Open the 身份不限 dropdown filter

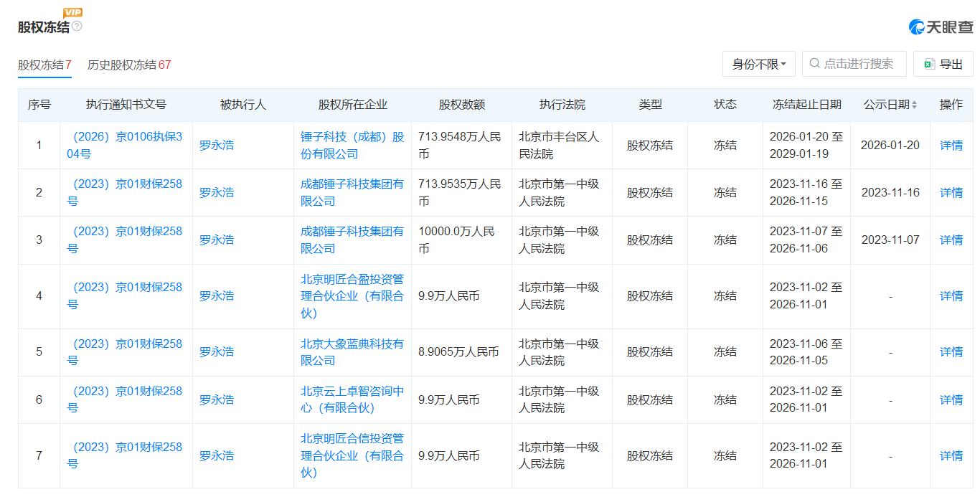pos(758,64)
